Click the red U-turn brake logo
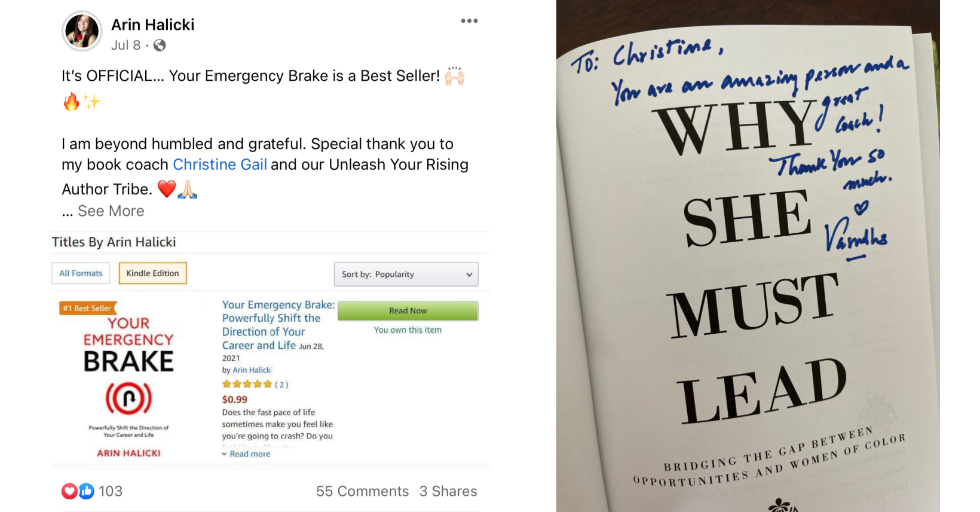Viewport: 980px width, 512px height. tap(128, 398)
